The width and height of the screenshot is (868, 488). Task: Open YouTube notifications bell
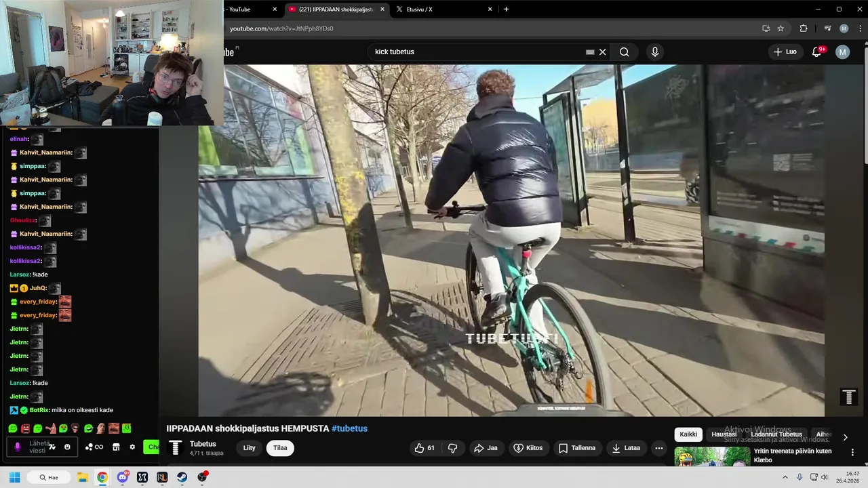(817, 52)
